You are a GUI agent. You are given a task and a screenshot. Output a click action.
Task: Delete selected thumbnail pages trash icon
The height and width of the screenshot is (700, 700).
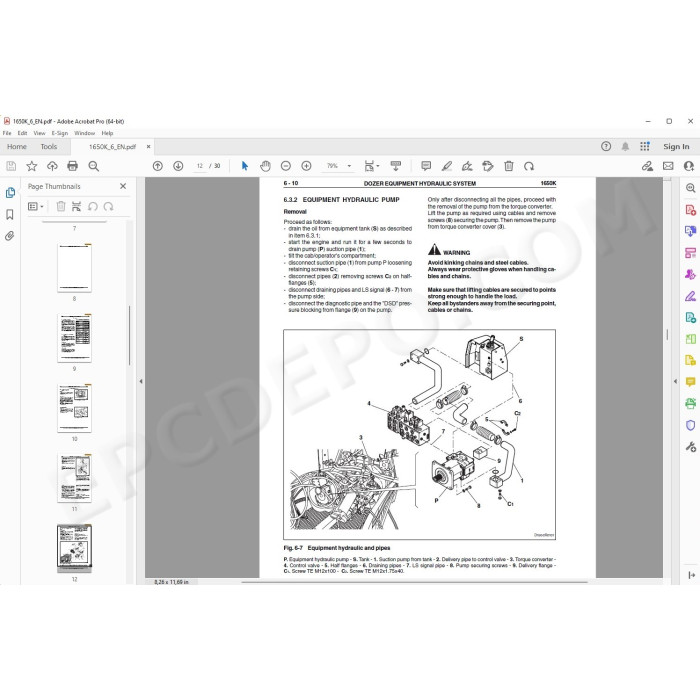point(61,206)
